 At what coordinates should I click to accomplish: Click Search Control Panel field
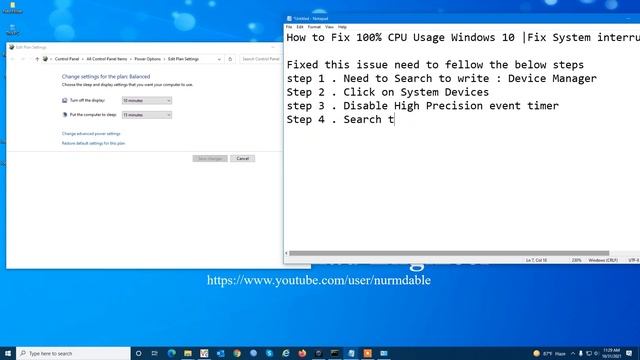point(260,59)
